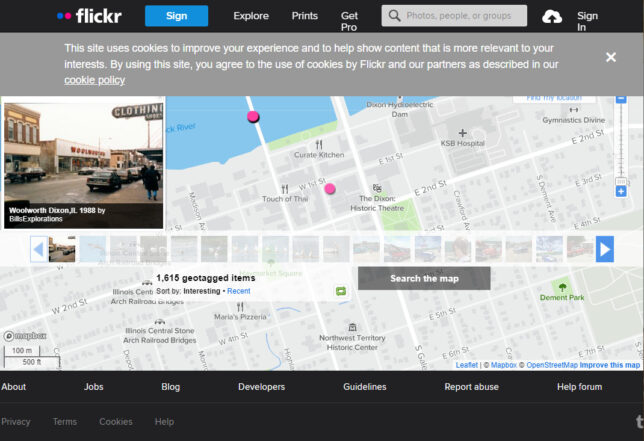Click Illinois Central Stone Arch Railroad Bridges icon
This screenshot has width=644, height=441.
[x=159, y=321]
